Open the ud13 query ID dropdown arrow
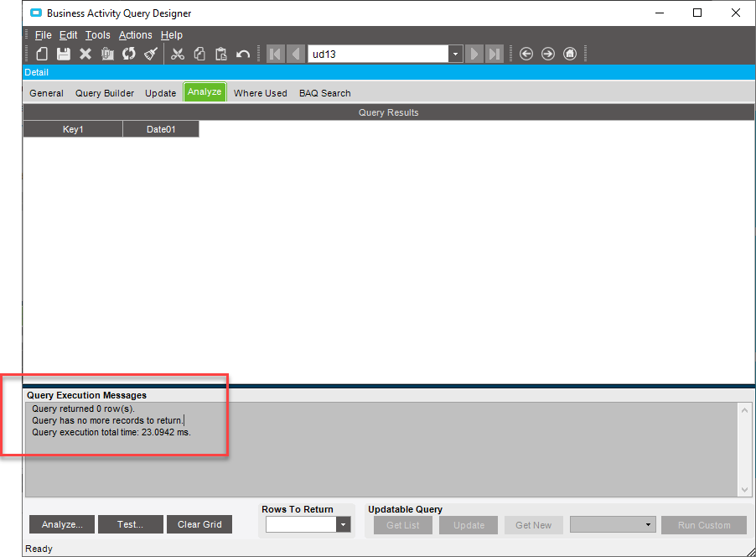This screenshot has height=557, width=756. coord(455,54)
